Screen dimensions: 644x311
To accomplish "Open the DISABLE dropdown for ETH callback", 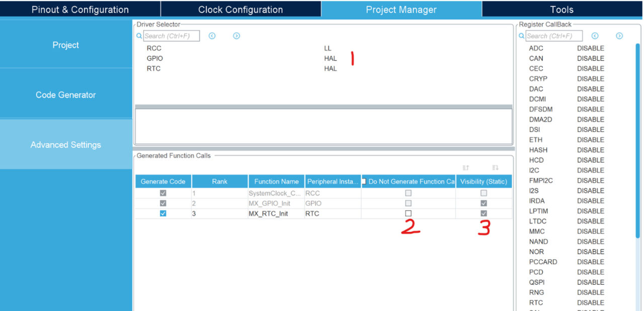I will click(591, 140).
